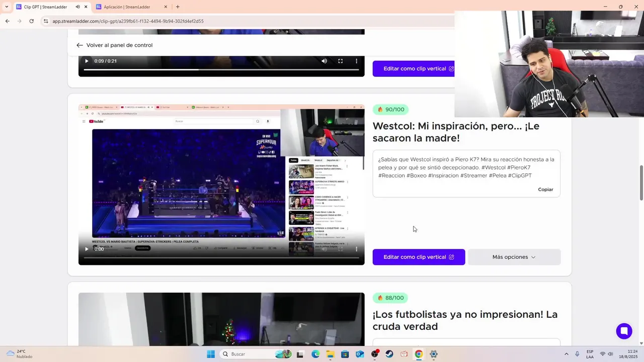
Task: Mute the top video's volume speaker icon
Action: [x=324, y=61]
